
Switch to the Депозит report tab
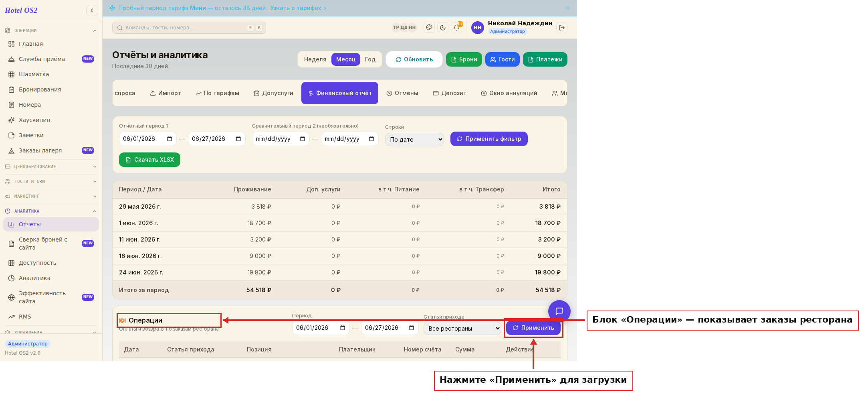[x=450, y=93]
